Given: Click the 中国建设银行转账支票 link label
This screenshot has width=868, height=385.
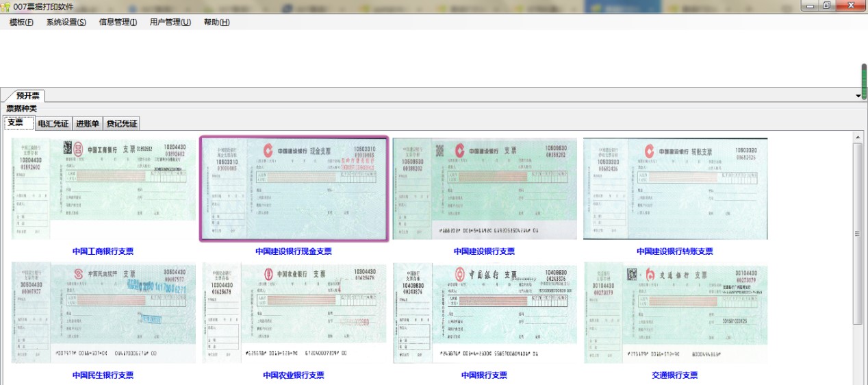Looking at the screenshot, I should [x=675, y=251].
